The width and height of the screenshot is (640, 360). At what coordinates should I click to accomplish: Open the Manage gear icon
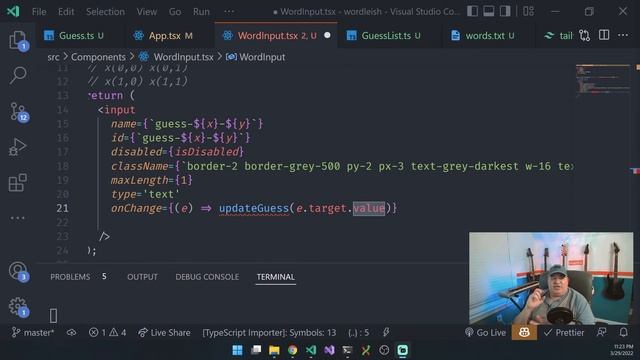pos(18,306)
